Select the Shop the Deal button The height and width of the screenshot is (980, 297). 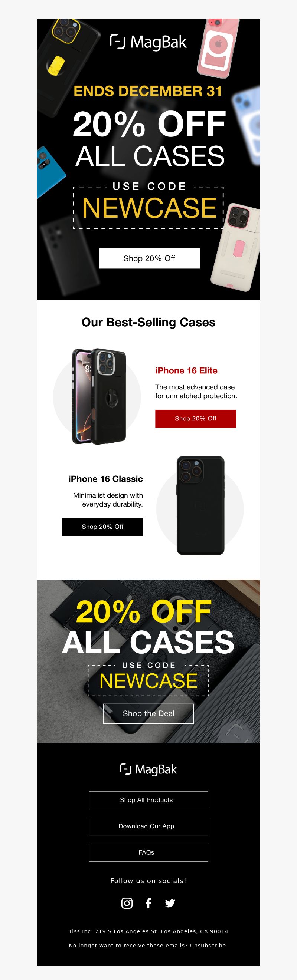pyautogui.click(x=148, y=714)
